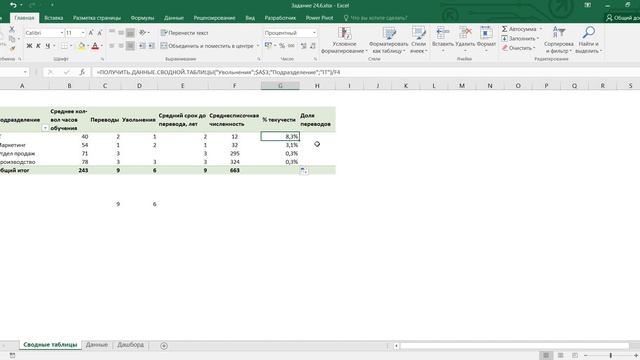Image resolution: width=640 pixels, height=360 pixels.
Task: Switch to the Вставка ribbon tab
Action: click(x=53, y=18)
